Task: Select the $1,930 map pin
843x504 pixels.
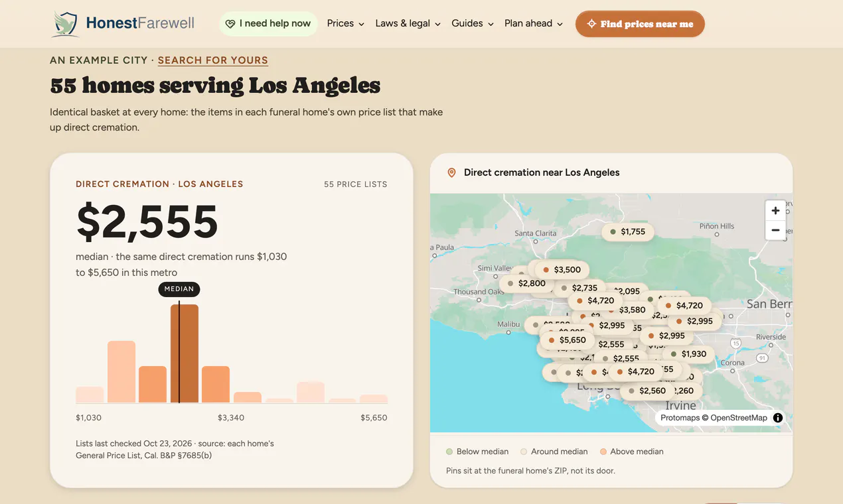Action: (x=688, y=354)
